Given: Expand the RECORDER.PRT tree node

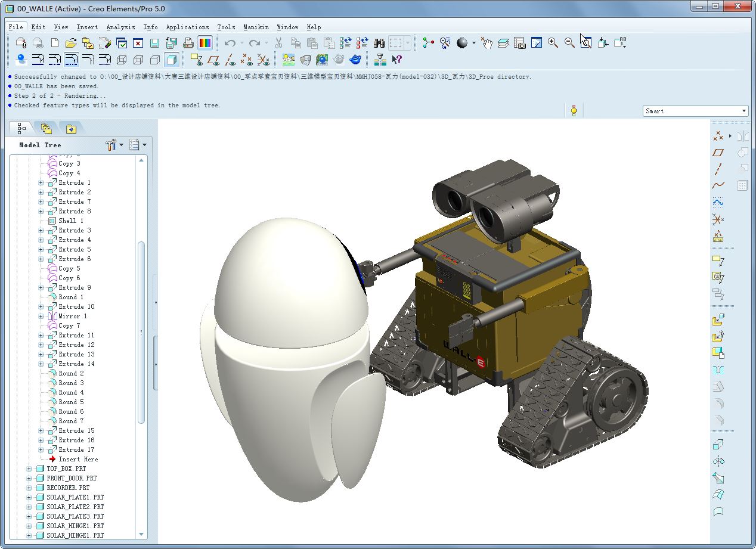Looking at the screenshot, I should [29, 488].
